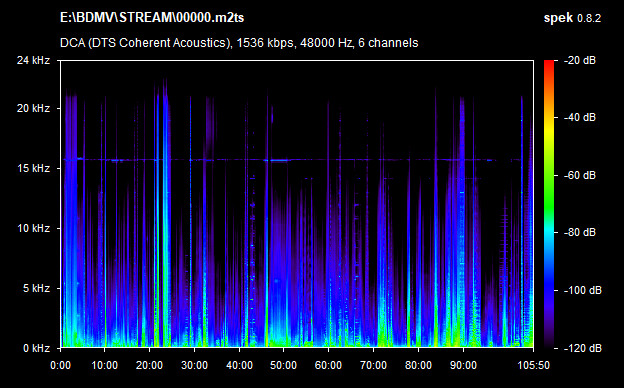Click the 24 kHz frequency axis label
The width and height of the screenshot is (624, 388).
[x=33, y=60]
